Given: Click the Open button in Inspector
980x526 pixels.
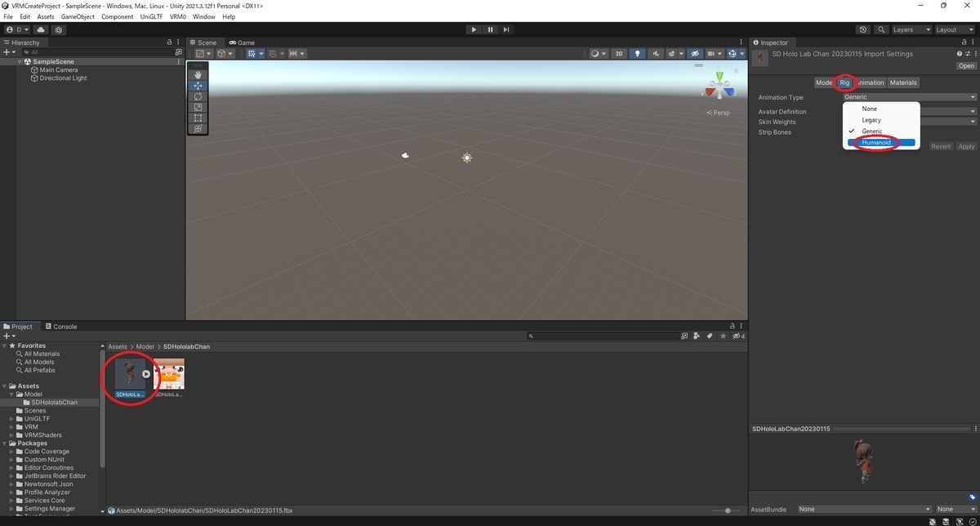Looking at the screenshot, I should click(966, 66).
